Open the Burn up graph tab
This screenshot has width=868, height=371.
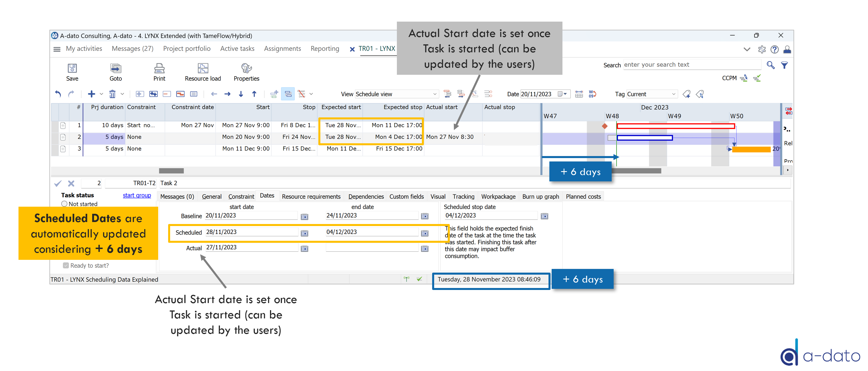coord(541,197)
